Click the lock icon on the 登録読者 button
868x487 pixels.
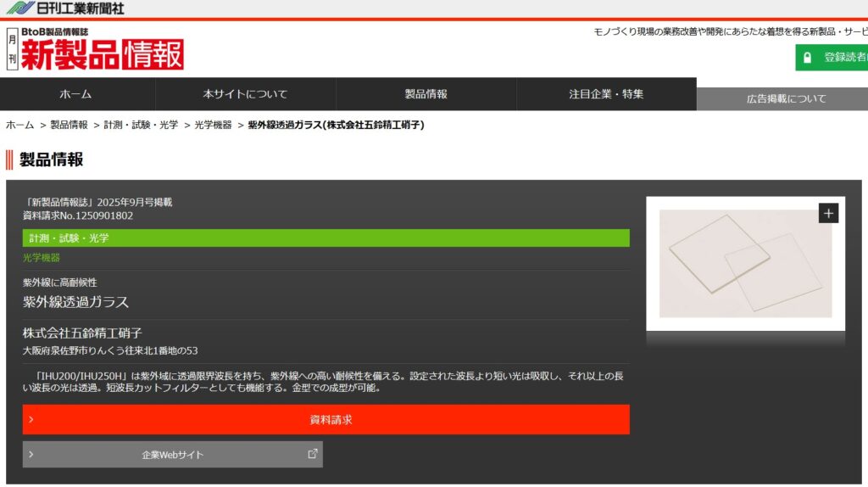(807, 57)
